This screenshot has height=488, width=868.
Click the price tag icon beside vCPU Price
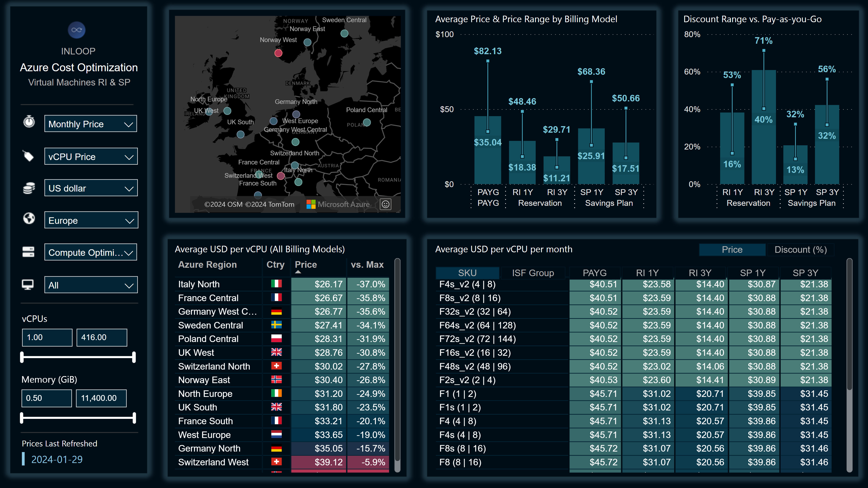(x=28, y=156)
